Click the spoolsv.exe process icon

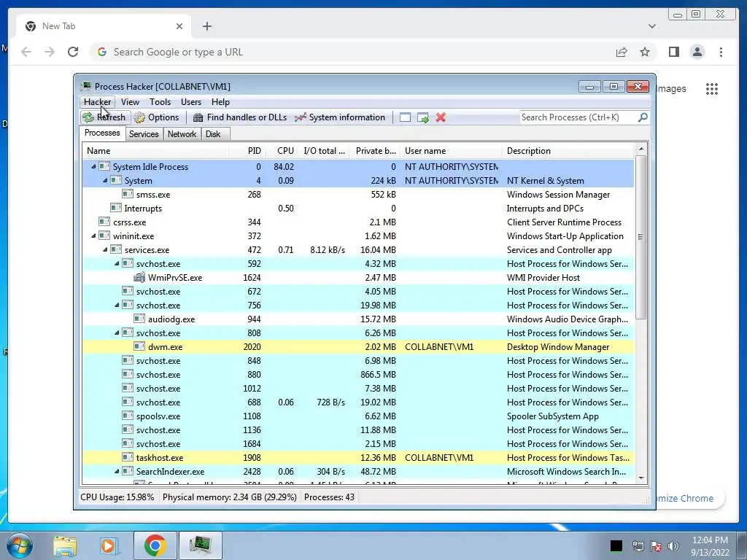(128, 416)
